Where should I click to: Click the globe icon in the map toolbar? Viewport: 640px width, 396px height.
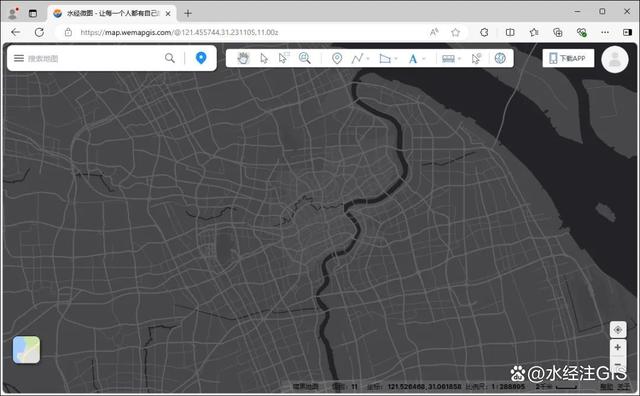pyautogui.click(x=500, y=58)
